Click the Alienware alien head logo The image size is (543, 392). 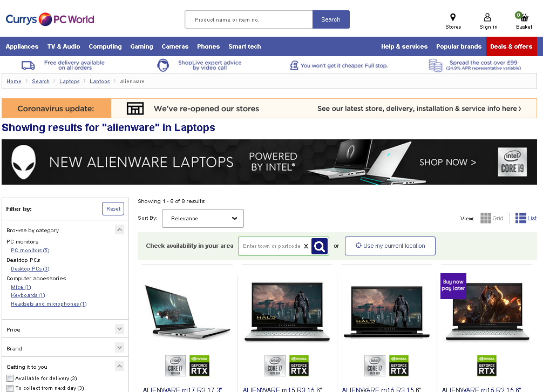[x=24, y=162]
